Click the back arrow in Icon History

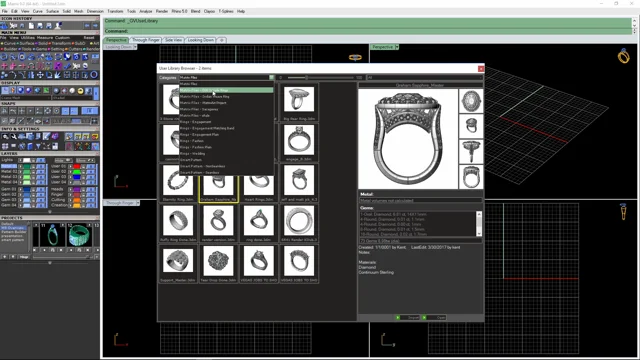coord(87,25)
